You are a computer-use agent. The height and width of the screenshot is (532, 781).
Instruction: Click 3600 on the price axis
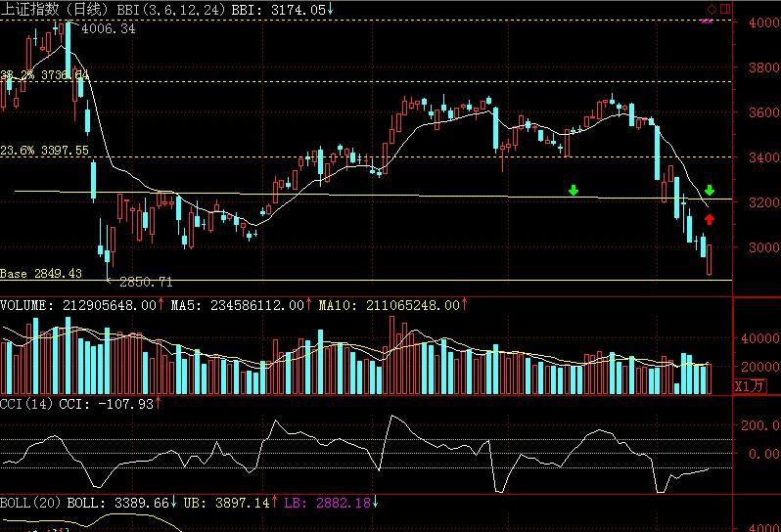pos(764,111)
